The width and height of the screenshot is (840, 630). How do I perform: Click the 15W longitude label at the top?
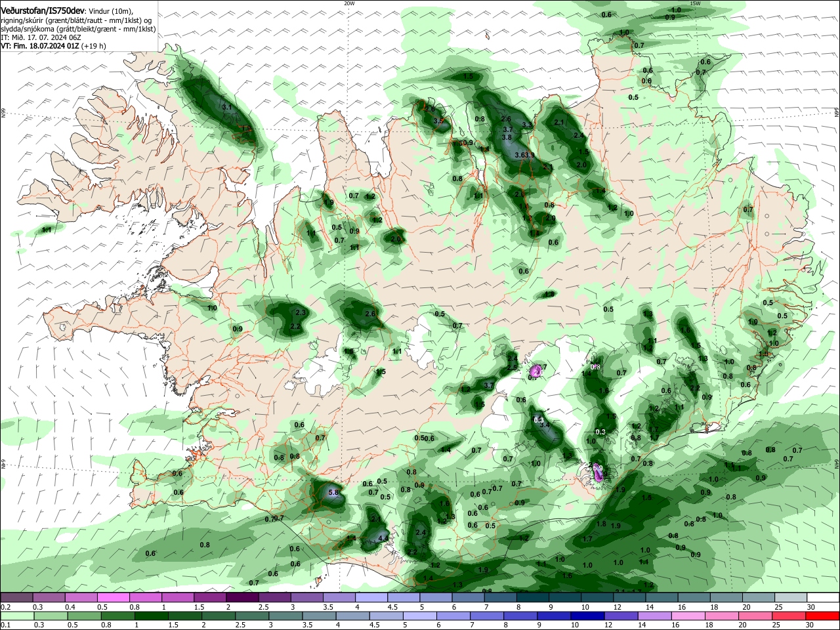[x=696, y=3]
